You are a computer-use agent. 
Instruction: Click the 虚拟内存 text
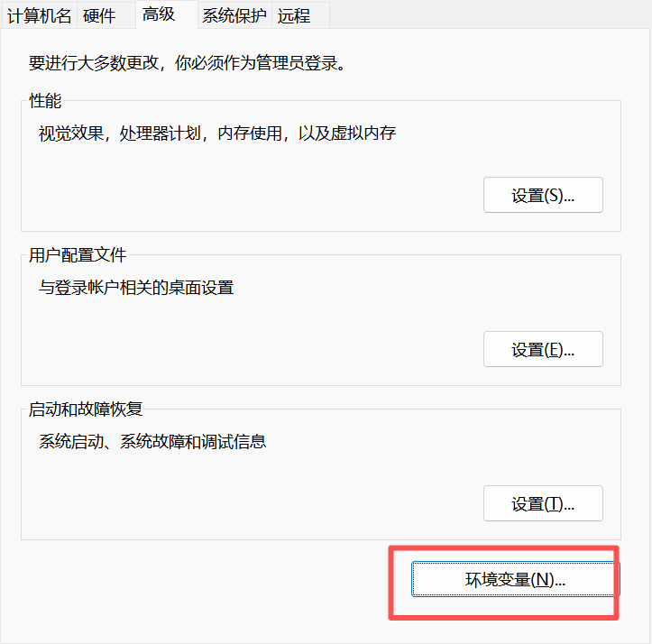[367, 134]
